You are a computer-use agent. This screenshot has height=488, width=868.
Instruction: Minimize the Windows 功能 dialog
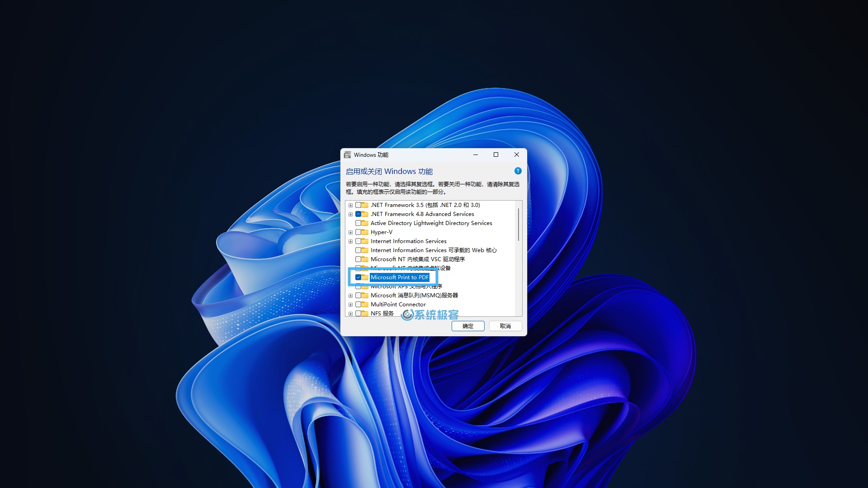pos(476,155)
